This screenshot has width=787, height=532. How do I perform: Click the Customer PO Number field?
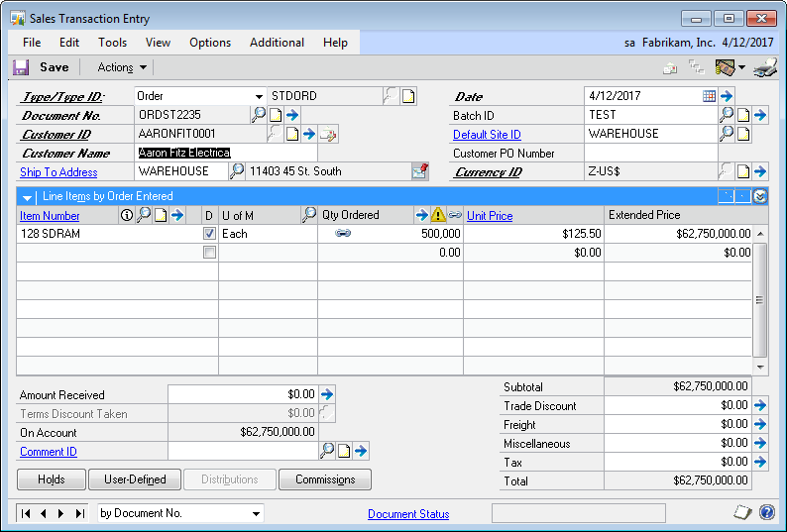[x=651, y=154]
